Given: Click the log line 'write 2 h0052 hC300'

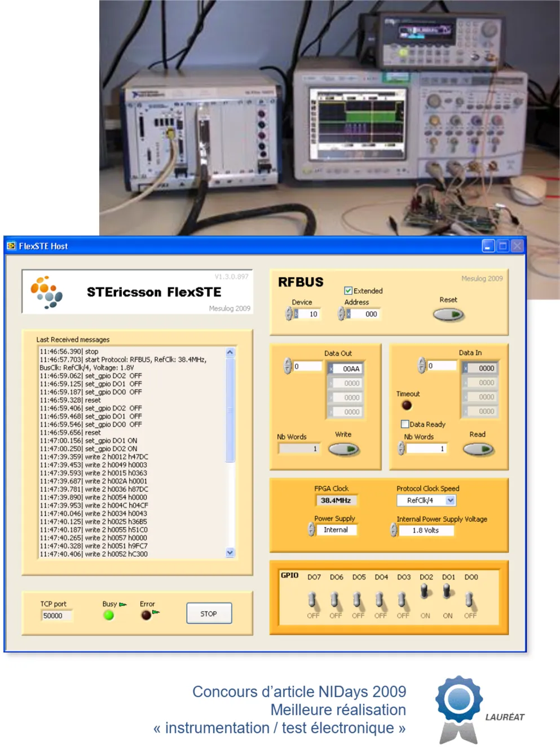Looking at the screenshot, I should (116, 554).
